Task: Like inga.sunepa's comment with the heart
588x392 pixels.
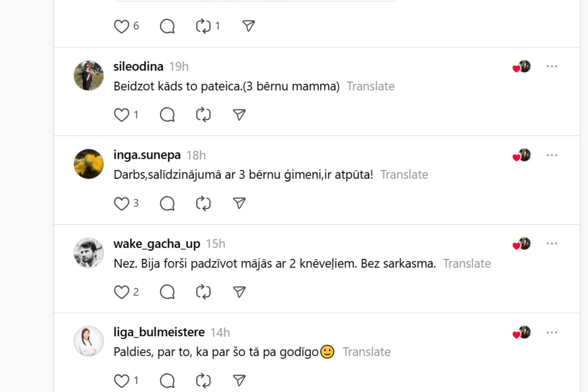Action: click(122, 204)
